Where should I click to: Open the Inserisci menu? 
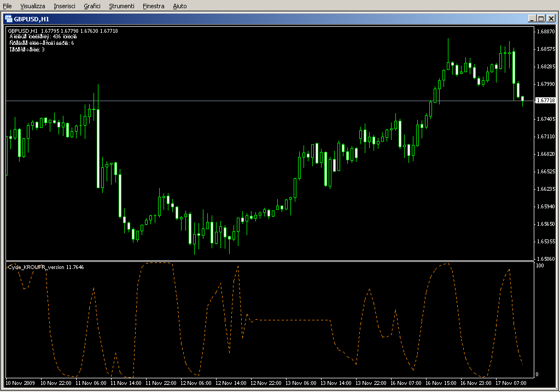[65, 6]
